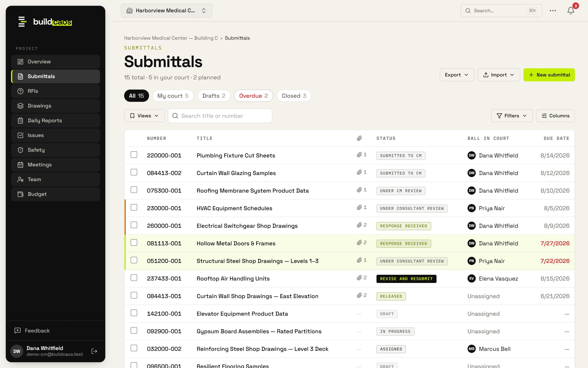Viewport: 588px width, 368px height.
Task: Click the EV avatar for Elena Vasquez
Action: 471,278
